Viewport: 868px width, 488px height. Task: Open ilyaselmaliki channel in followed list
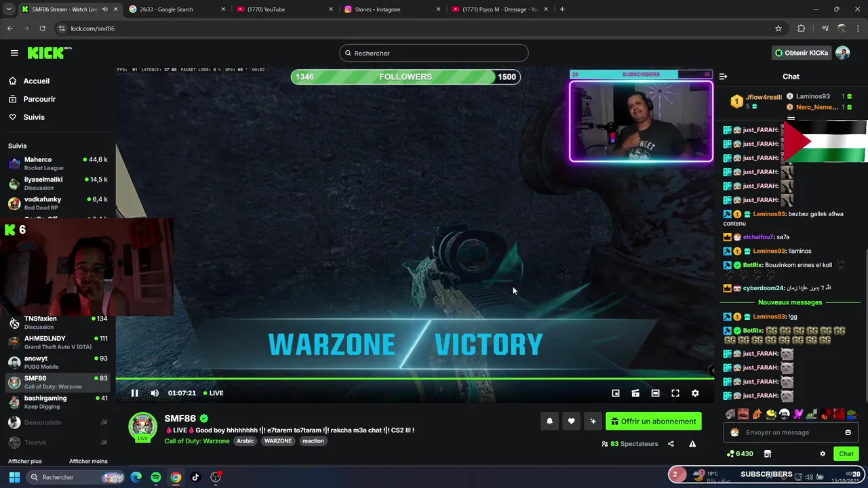tap(58, 184)
